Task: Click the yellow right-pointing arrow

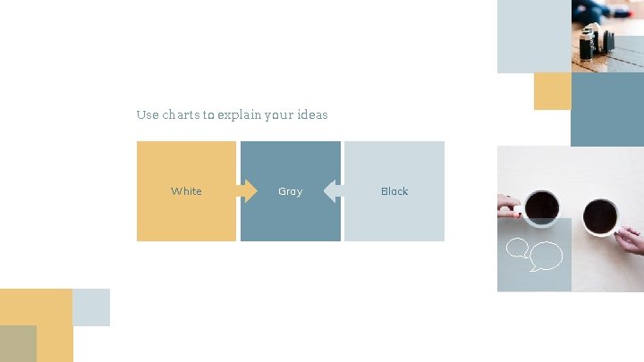Action: (x=248, y=190)
